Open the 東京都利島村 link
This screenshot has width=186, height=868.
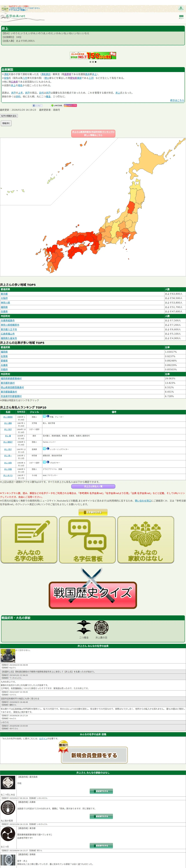click(8, 383)
